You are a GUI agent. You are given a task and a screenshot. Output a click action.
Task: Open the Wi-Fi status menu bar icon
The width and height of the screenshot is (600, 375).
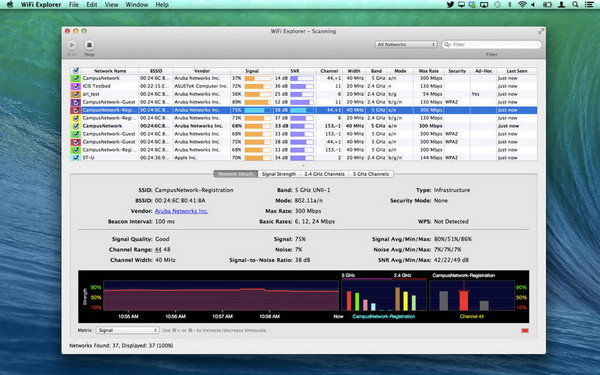[522, 5]
